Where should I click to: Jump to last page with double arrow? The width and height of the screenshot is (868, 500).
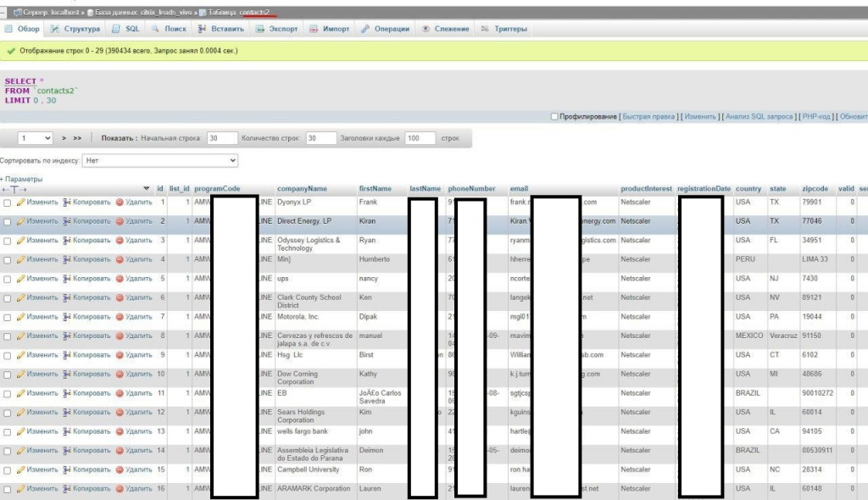pyautogui.click(x=77, y=138)
